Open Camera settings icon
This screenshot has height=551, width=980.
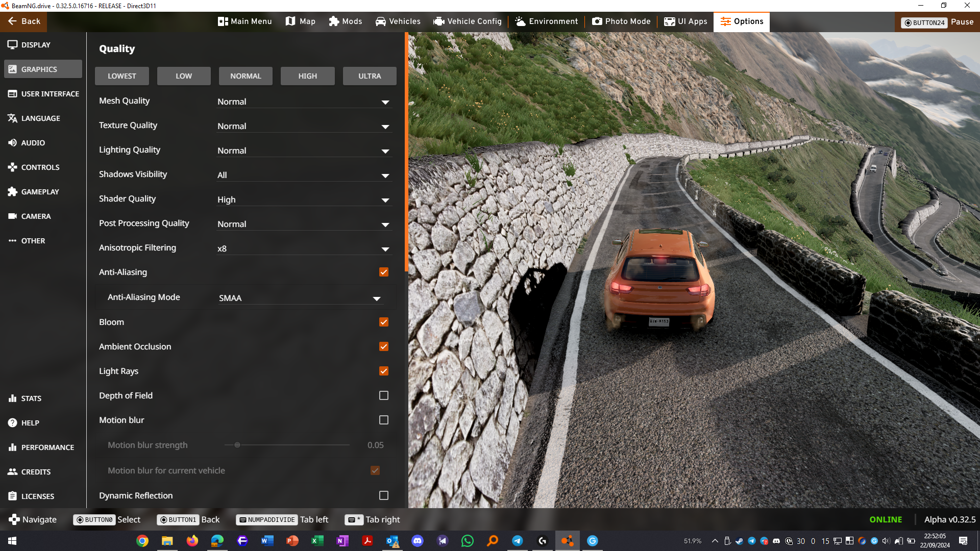13,216
